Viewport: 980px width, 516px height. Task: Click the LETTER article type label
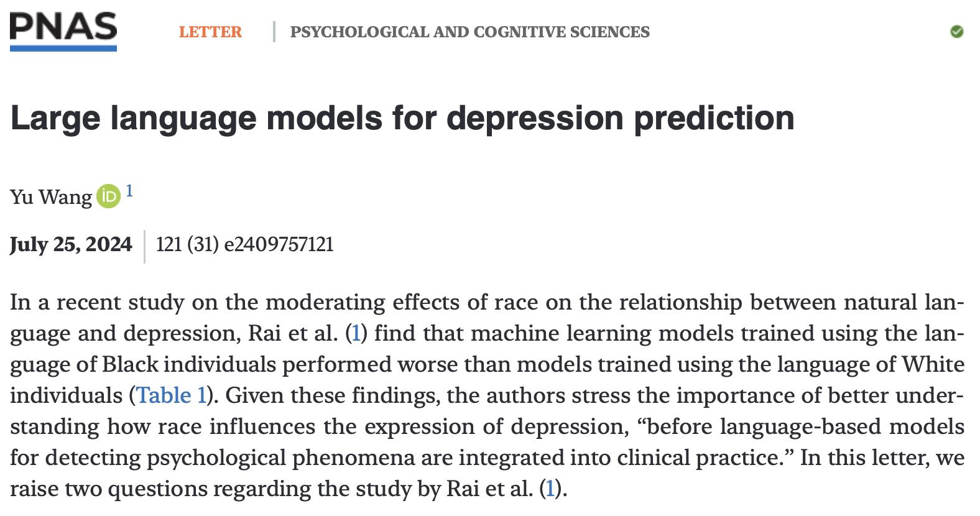coord(210,32)
